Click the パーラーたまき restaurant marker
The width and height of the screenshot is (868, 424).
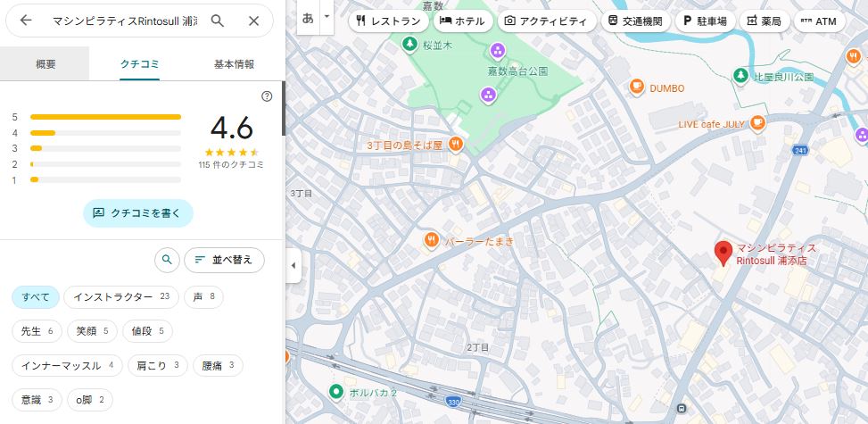point(432,240)
